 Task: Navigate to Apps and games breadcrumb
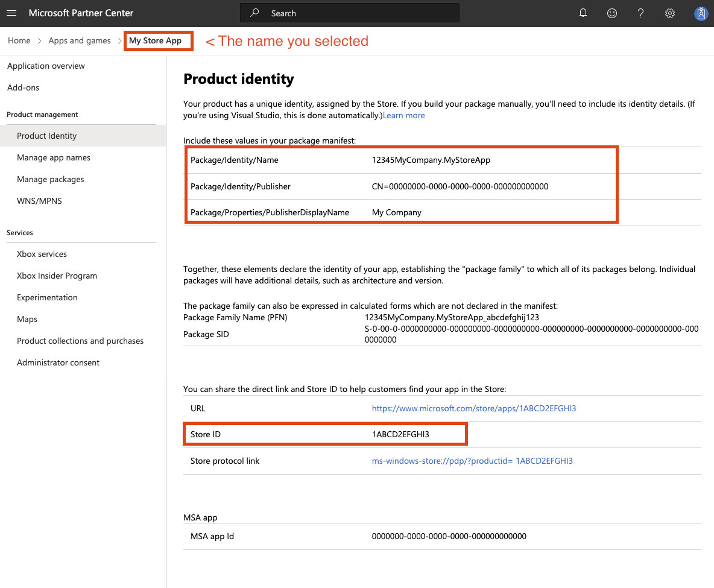pos(80,41)
